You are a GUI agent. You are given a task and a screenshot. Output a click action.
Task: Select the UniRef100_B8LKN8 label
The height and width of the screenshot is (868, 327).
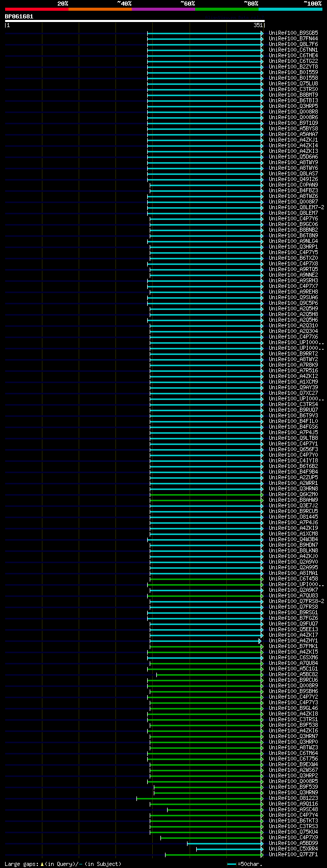click(293, 551)
